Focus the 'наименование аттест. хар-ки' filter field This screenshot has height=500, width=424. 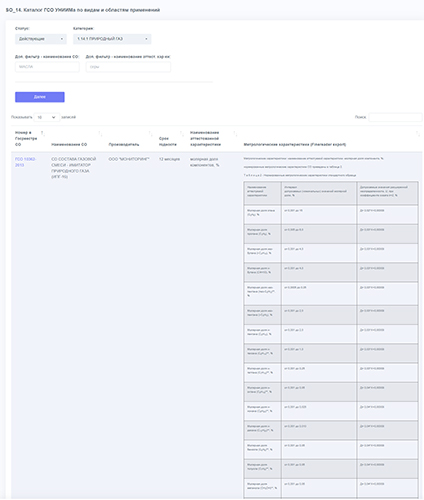point(128,67)
